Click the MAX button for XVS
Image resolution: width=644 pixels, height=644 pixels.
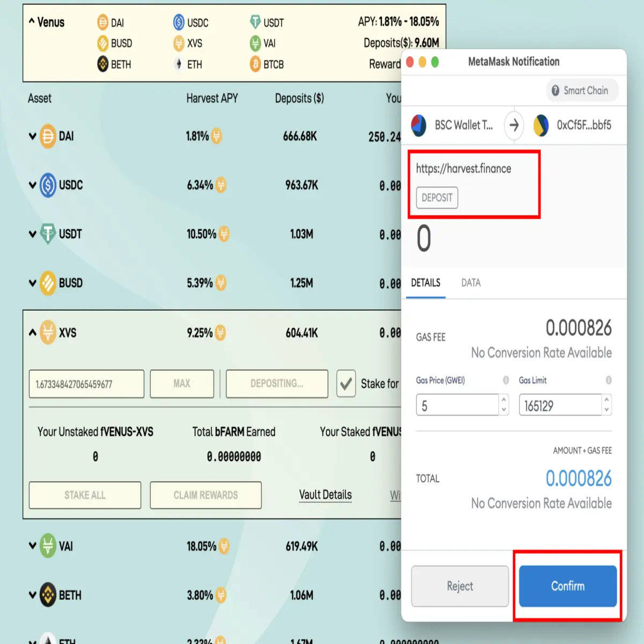coord(182,384)
